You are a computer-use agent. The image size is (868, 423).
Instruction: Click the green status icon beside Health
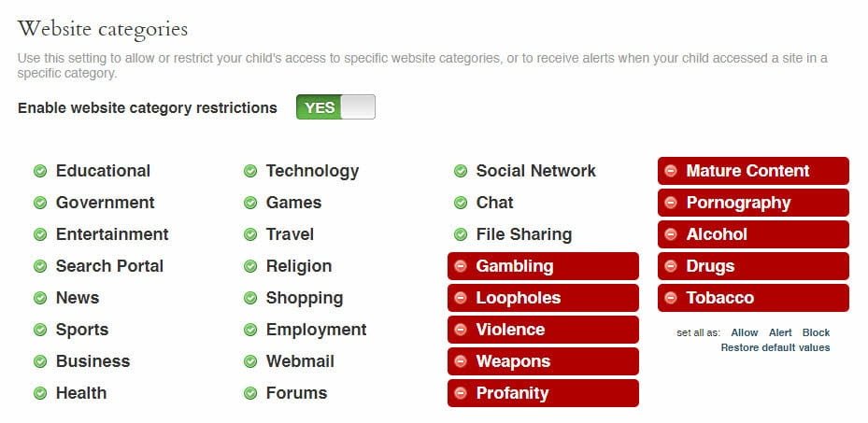click(x=40, y=393)
